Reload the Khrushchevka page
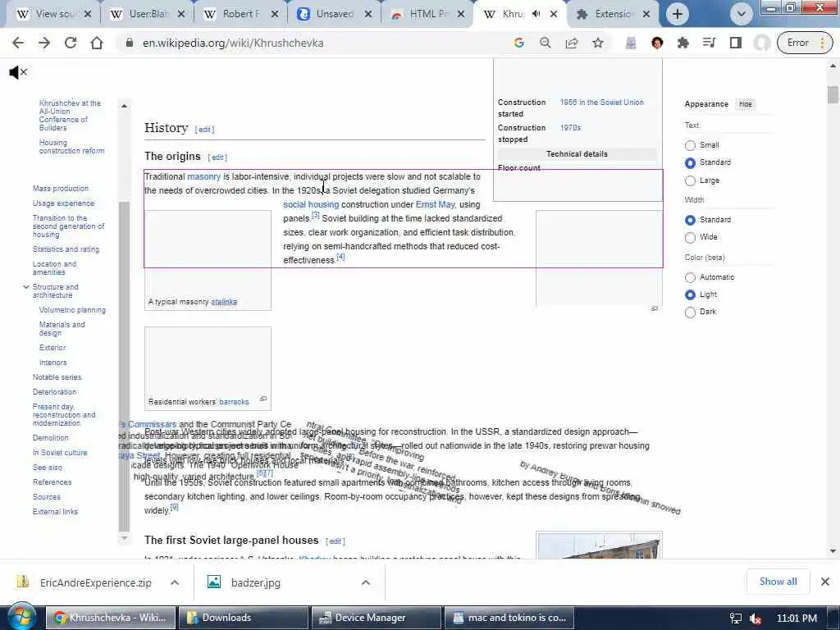The height and width of the screenshot is (630, 840). 71,43
